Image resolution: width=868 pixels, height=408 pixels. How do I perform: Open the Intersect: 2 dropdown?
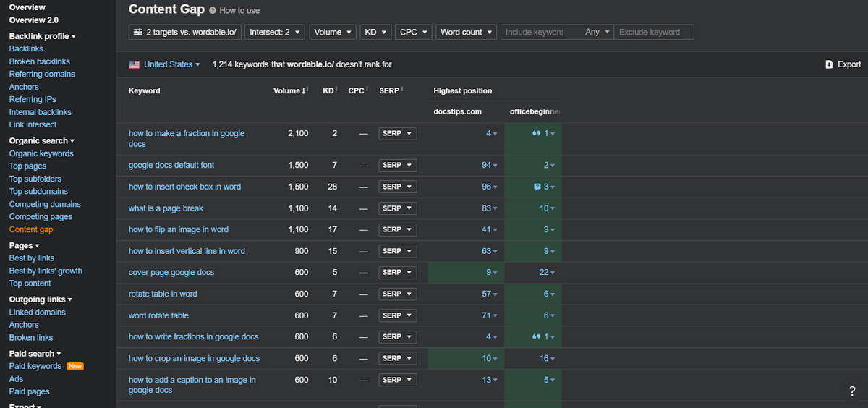coord(274,32)
